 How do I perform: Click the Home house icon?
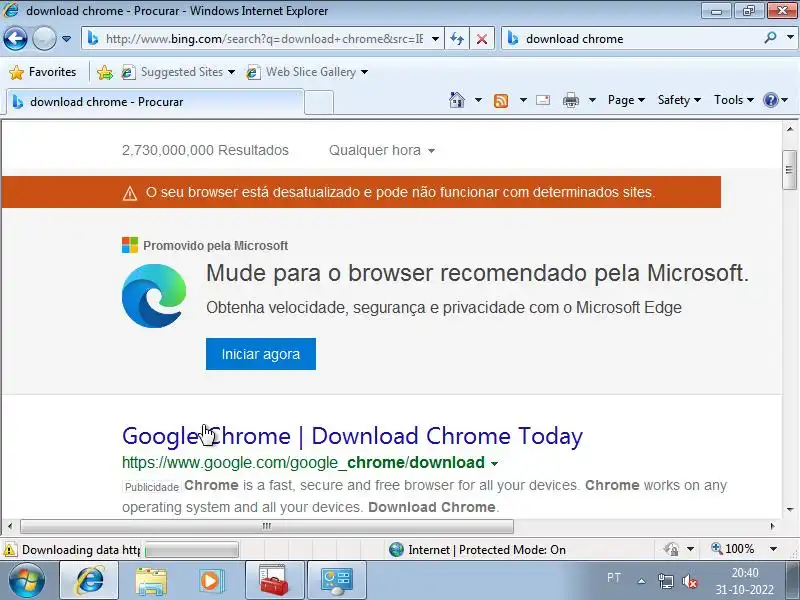pyautogui.click(x=457, y=100)
